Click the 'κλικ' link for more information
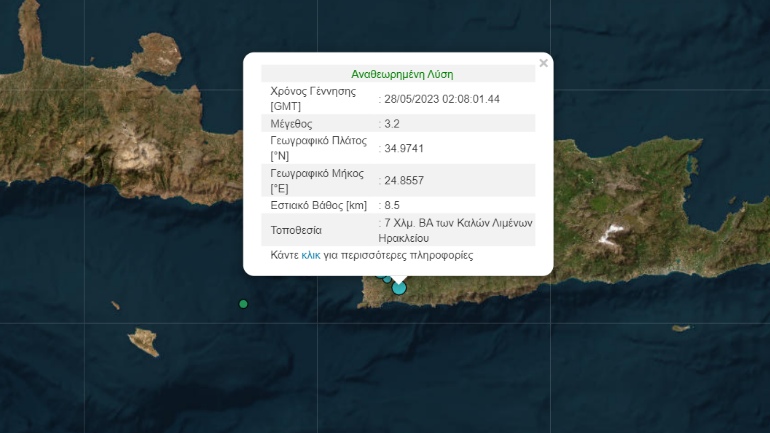Image resolution: width=770 pixels, height=433 pixels. click(x=310, y=256)
